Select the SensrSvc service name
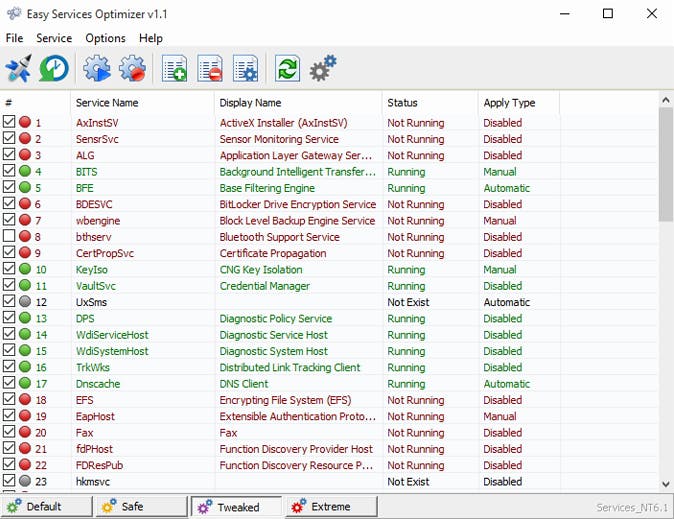The height and width of the screenshot is (519, 674). [x=97, y=139]
